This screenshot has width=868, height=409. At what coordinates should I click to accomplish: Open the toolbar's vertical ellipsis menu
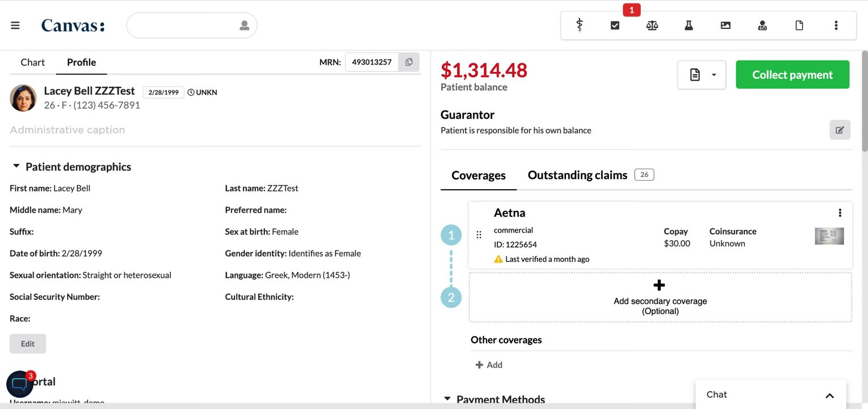point(836,26)
